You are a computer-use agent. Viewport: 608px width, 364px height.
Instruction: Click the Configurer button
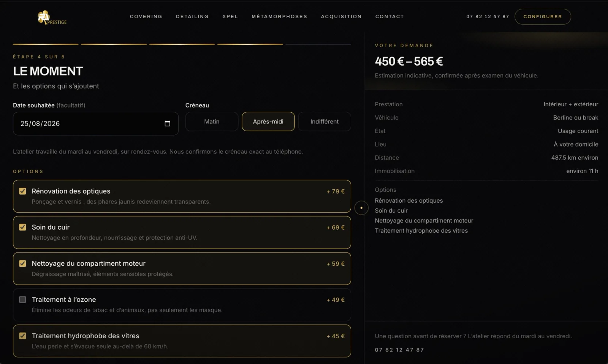pyautogui.click(x=543, y=17)
